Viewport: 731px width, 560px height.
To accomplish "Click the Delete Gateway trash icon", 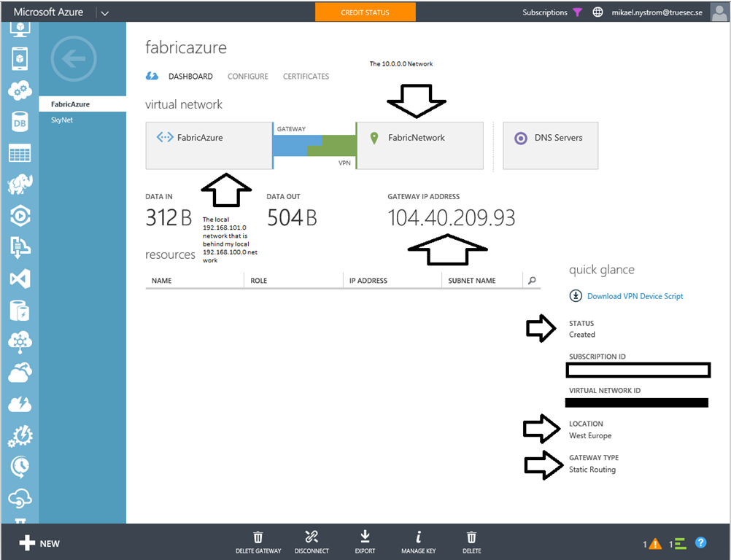I will pyautogui.click(x=258, y=537).
